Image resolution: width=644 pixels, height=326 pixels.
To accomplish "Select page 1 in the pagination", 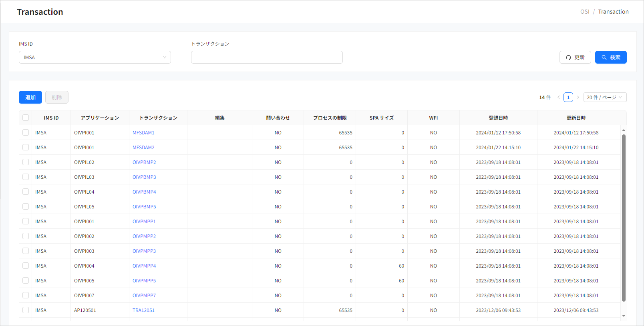I will click(x=568, y=97).
